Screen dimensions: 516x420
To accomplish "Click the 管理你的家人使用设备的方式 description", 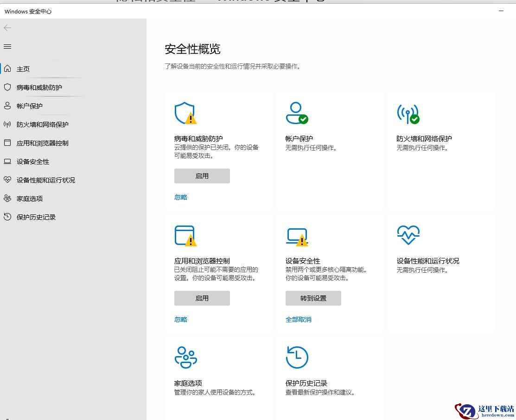I will (x=215, y=392).
